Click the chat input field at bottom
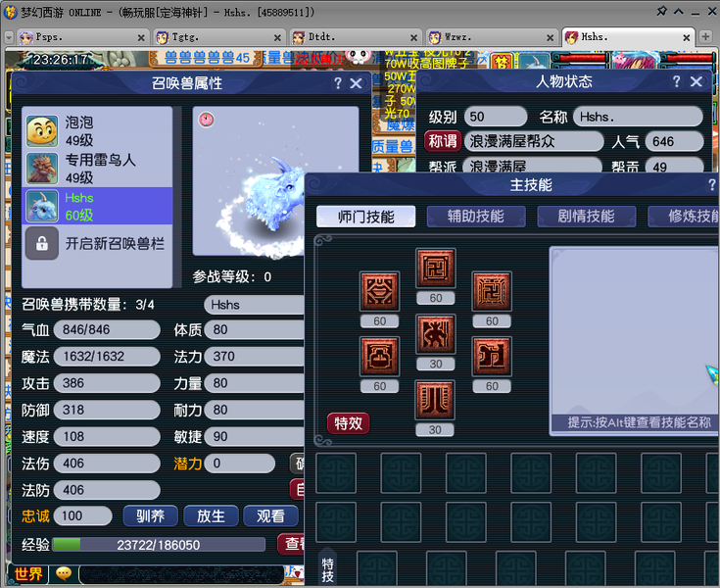The image size is (720, 588). coord(181,574)
